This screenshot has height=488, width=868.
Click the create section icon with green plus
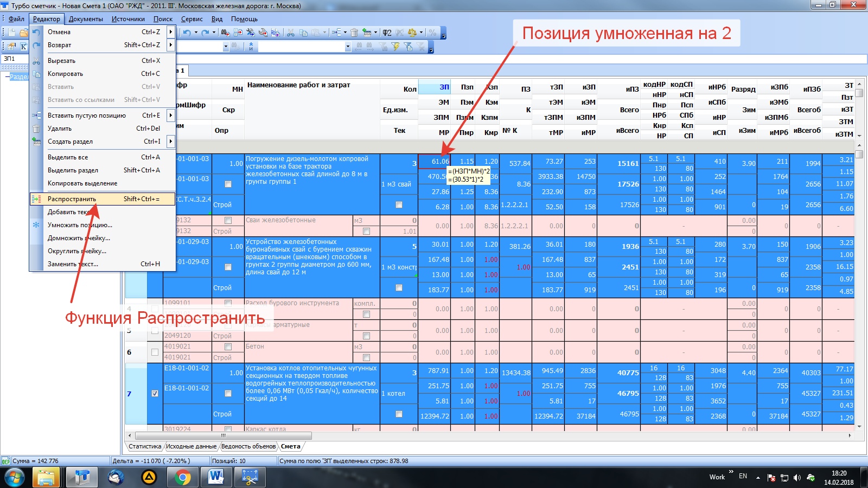tap(367, 33)
